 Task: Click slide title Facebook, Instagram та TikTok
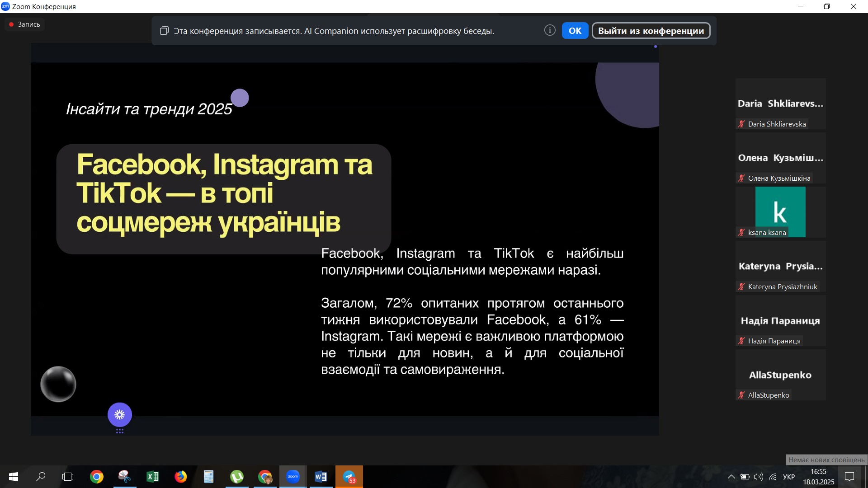[x=225, y=193]
